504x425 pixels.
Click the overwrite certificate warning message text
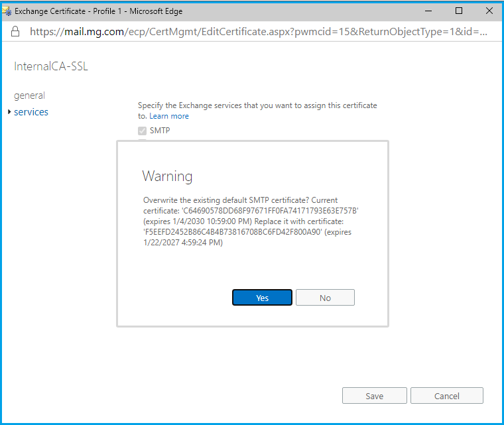coord(252,221)
